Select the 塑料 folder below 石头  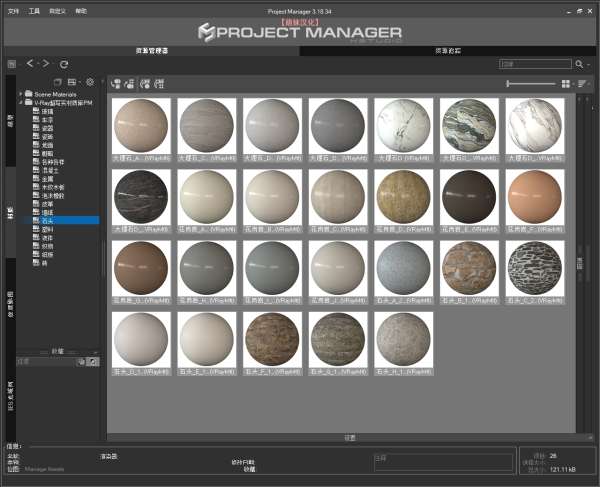point(47,229)
